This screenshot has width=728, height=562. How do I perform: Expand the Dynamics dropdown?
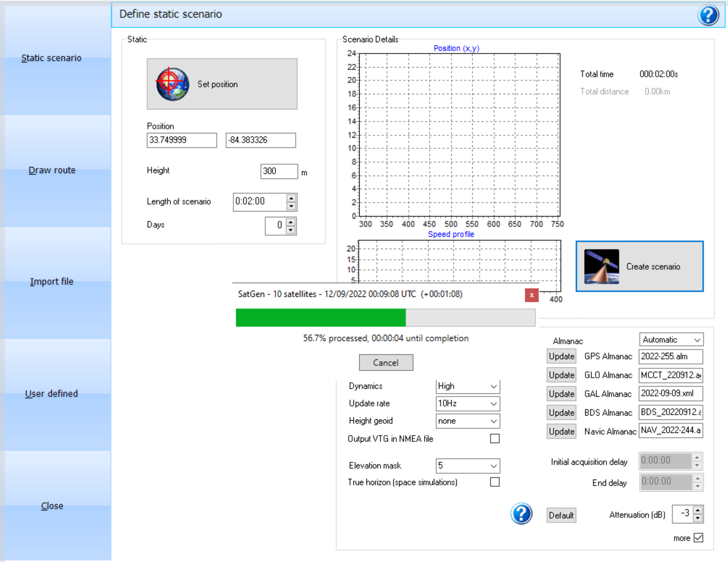tap(494, 387)
